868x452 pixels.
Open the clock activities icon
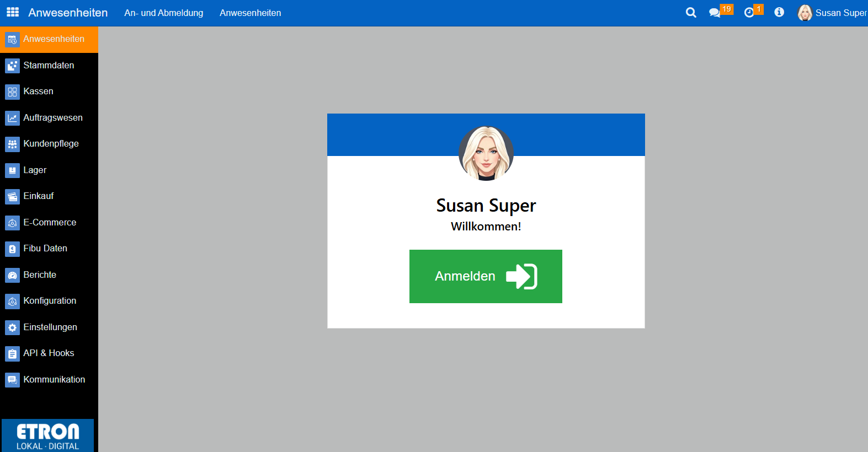[x=749, y=13]
